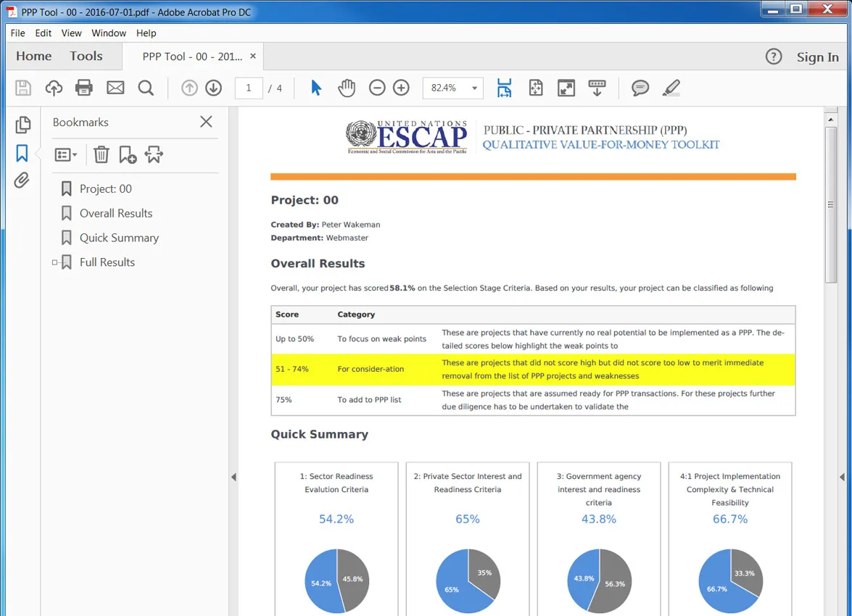852x616 pixels.
Task: Click the 43.8% Government agency score
Action: (x=599, y=519)
